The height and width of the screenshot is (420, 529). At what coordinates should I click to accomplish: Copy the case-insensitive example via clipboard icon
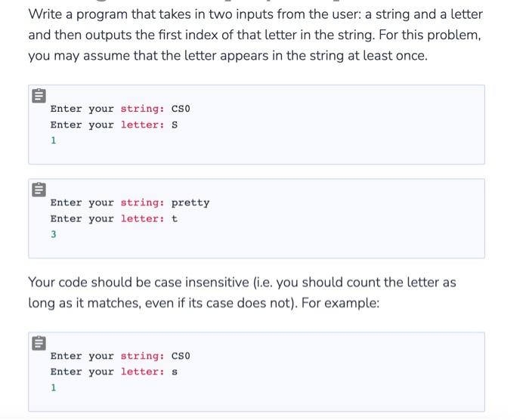coord(39,343)
